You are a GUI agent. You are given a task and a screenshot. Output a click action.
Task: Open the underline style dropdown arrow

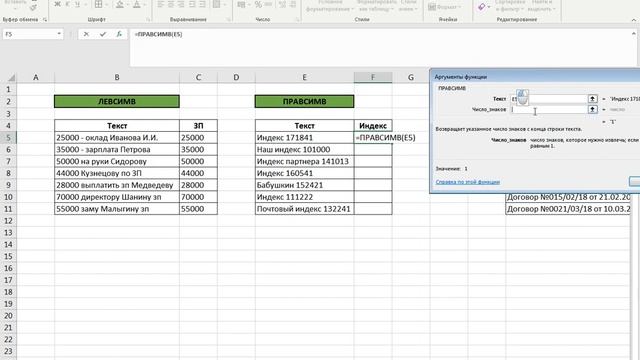pos(86,4)
